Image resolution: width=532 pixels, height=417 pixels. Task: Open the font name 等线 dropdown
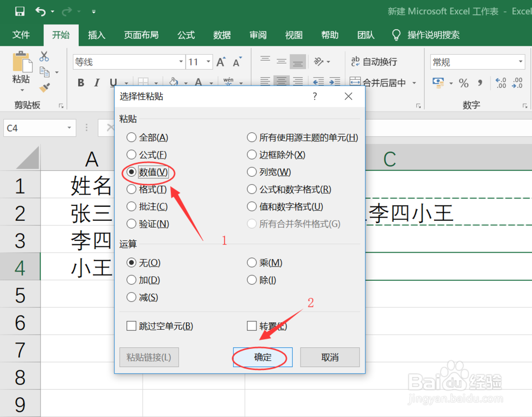181,62
